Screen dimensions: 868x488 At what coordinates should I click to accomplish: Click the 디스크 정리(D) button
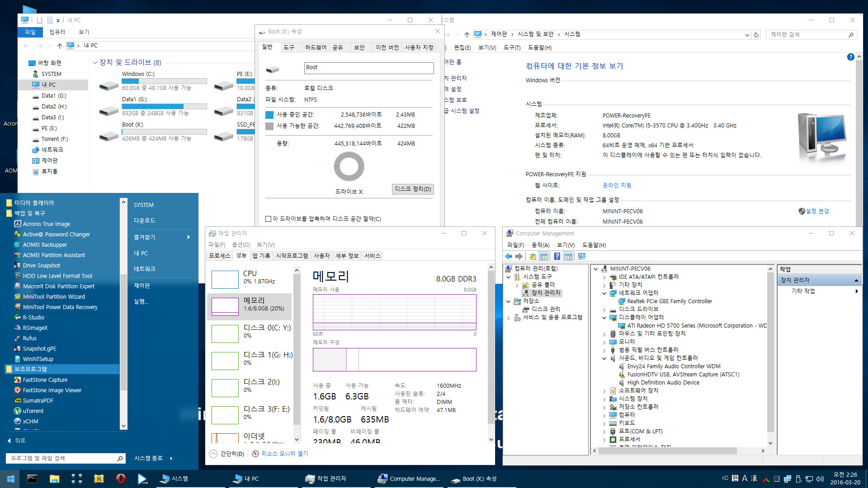[413, 189]
